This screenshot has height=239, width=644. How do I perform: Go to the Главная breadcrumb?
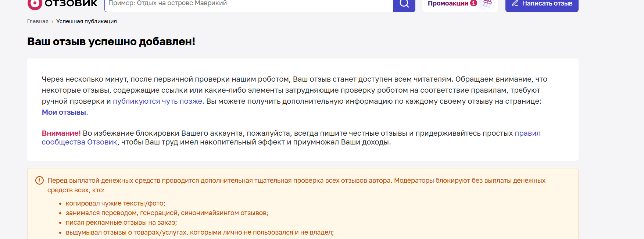pyautogui.click(x=38, y=21)
